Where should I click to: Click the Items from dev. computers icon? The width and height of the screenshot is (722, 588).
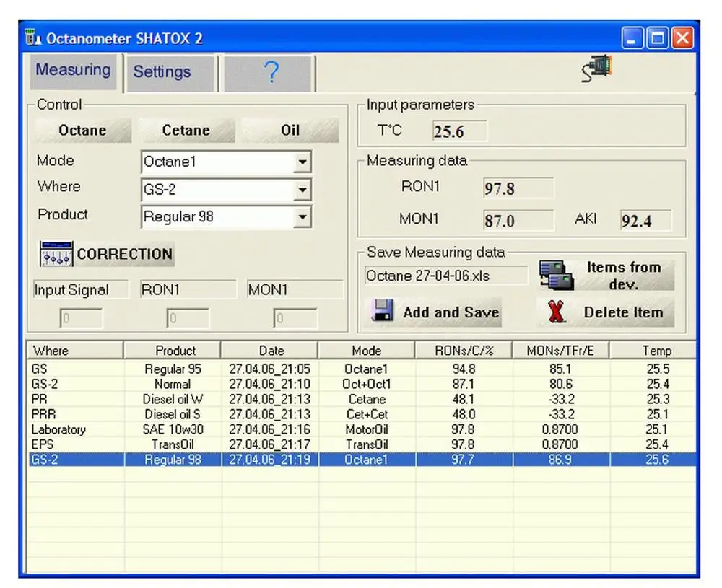pos(557,275)
